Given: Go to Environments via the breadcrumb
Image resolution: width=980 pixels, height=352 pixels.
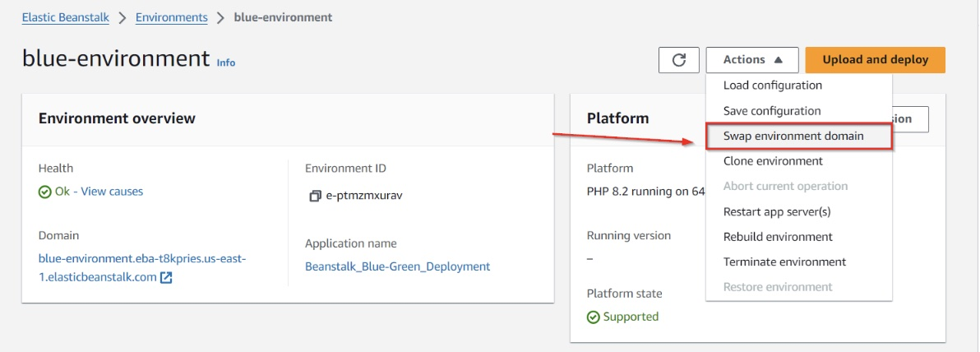Looking at the screenshot, I should (171, 17).
